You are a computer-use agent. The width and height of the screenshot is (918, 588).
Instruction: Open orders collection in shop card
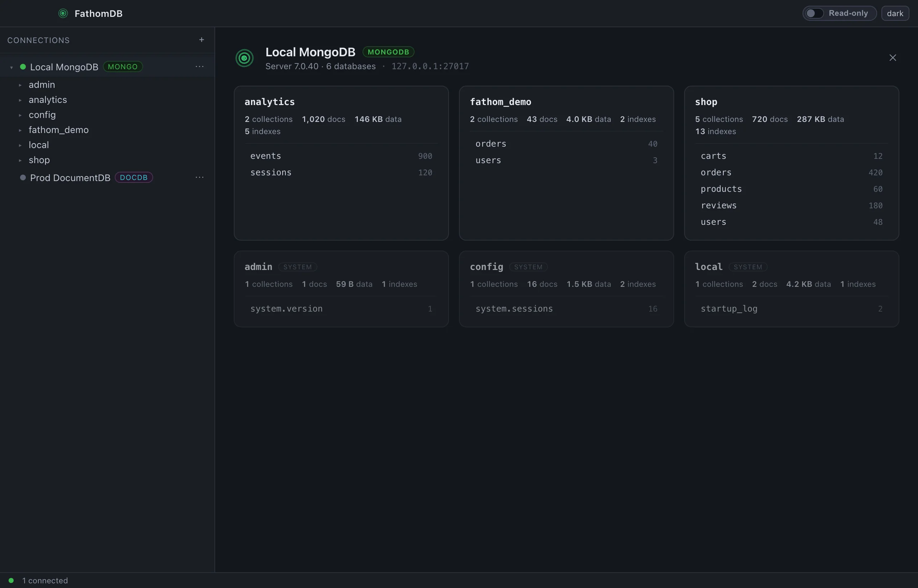[791, 172]
